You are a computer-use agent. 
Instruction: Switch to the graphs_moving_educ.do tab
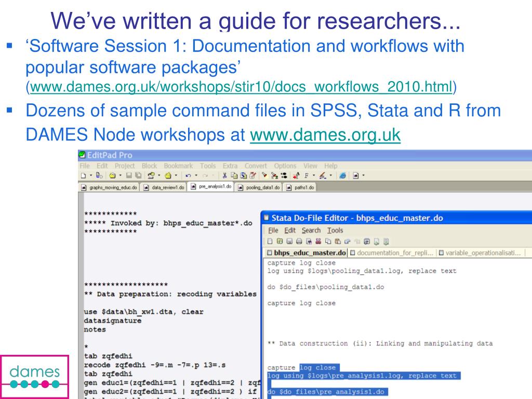pos(109,187)
